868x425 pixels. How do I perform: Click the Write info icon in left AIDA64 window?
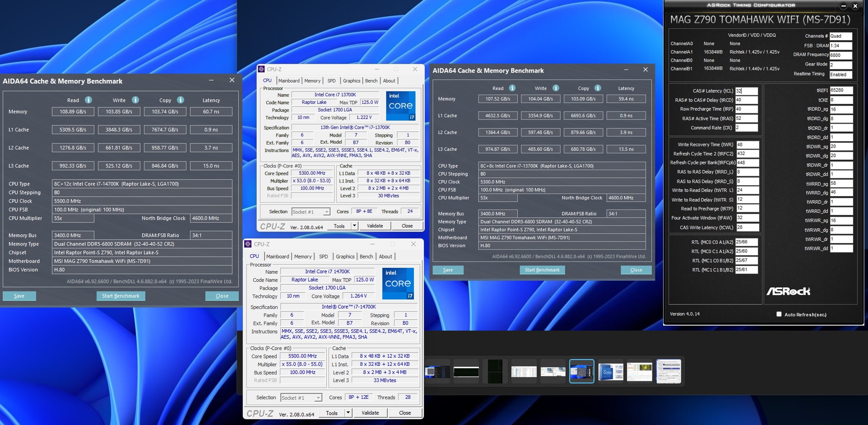click(135, 100)
